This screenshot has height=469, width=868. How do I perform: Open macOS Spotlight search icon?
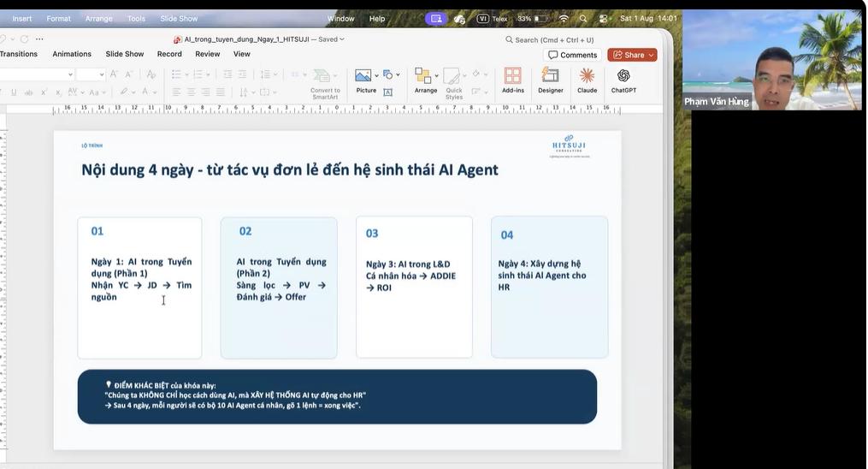(583, 18)
